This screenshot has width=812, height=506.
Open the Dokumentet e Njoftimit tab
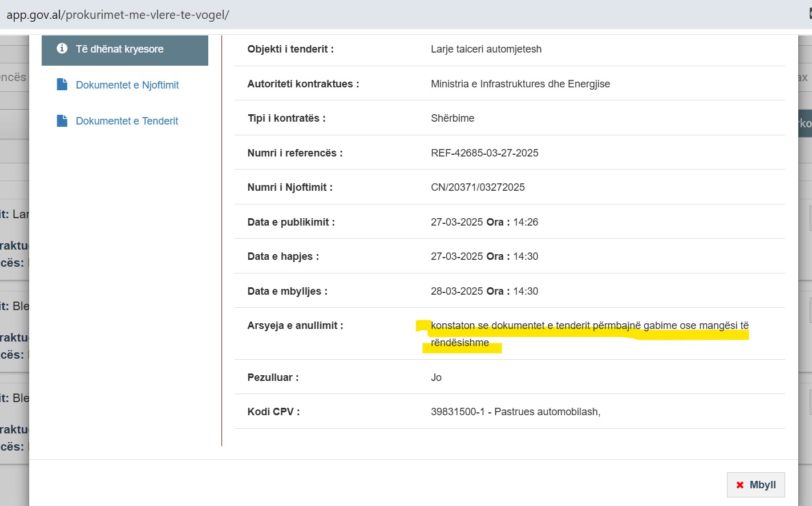click(127, 85)
